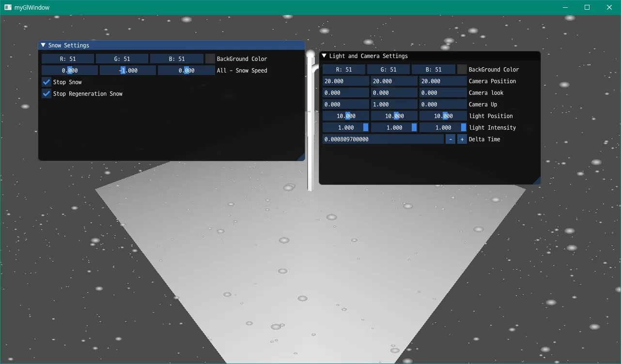Click the second Camera look field
The height and width of the screenshot is (364, 621).
click(394, 92)
